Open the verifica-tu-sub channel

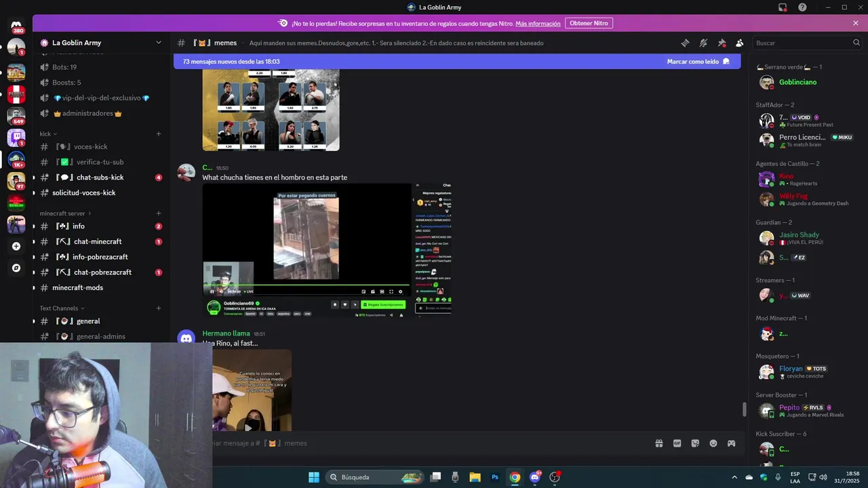[101, 162]
